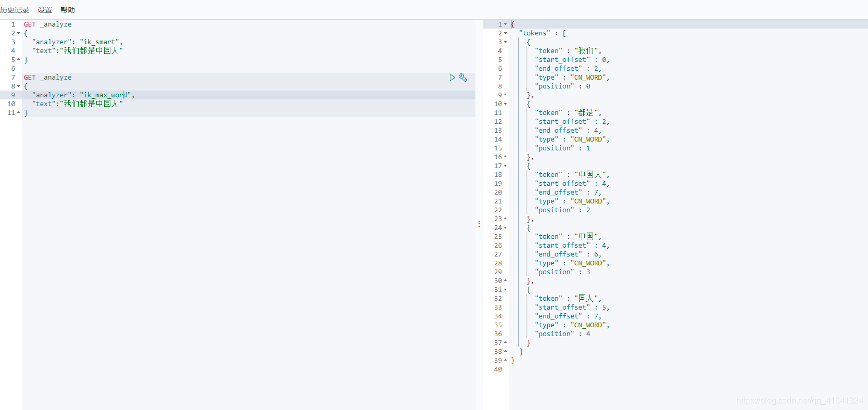The image size is (868, 410).
Task: Click the "ik_max_word" analyzer value
Action: click(x=106, y=95)
